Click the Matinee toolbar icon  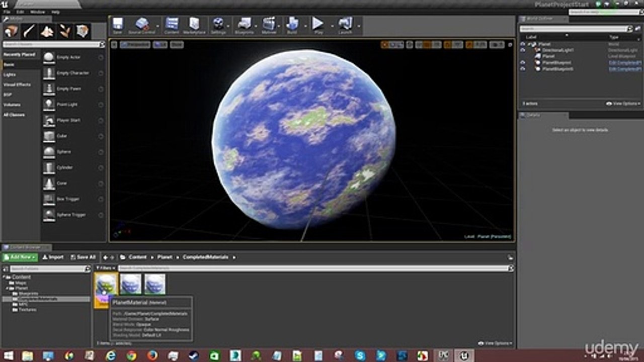point(269,25)
